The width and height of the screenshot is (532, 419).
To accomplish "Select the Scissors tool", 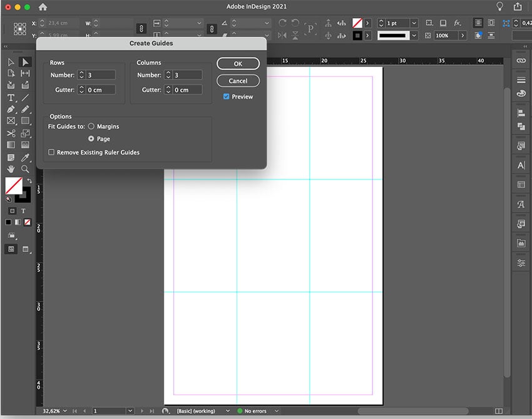I will (10, 133).
